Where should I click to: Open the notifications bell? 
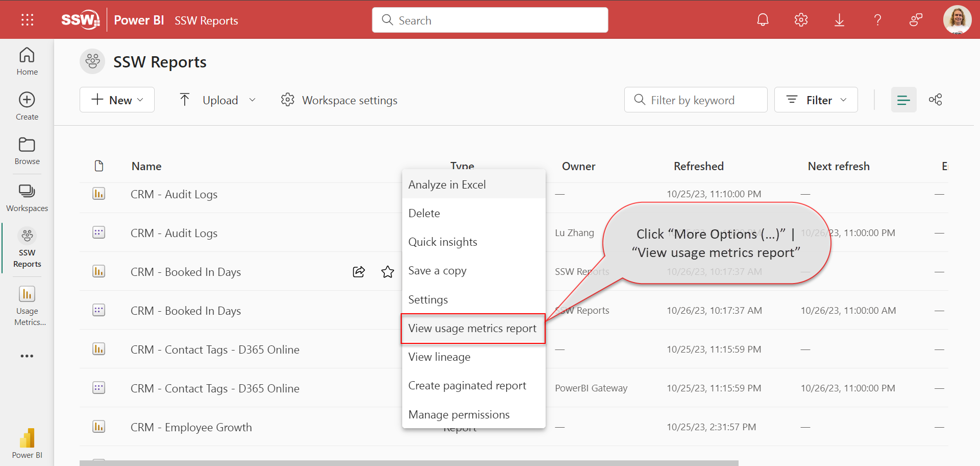point(763,20)
